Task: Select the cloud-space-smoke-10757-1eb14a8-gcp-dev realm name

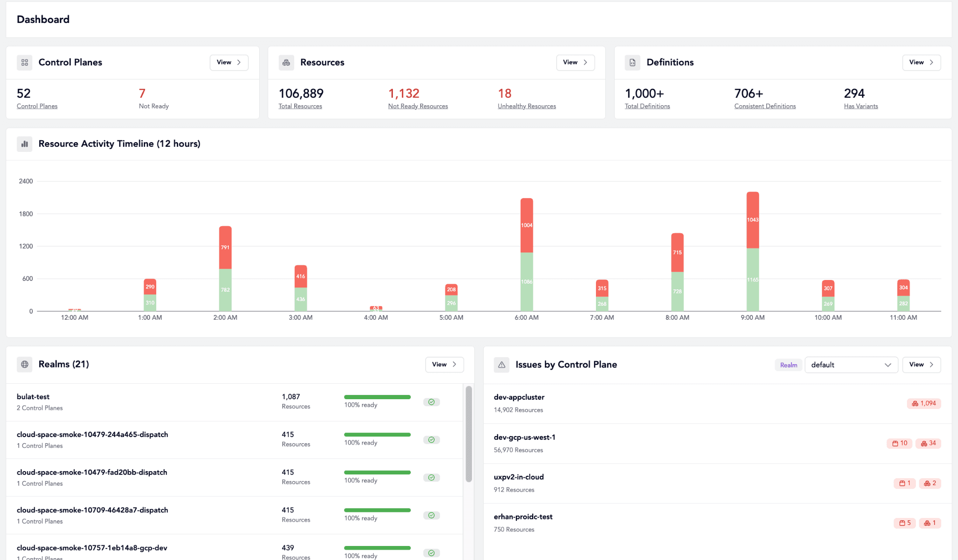Action: pyautogui.click(x=92, y=548)
